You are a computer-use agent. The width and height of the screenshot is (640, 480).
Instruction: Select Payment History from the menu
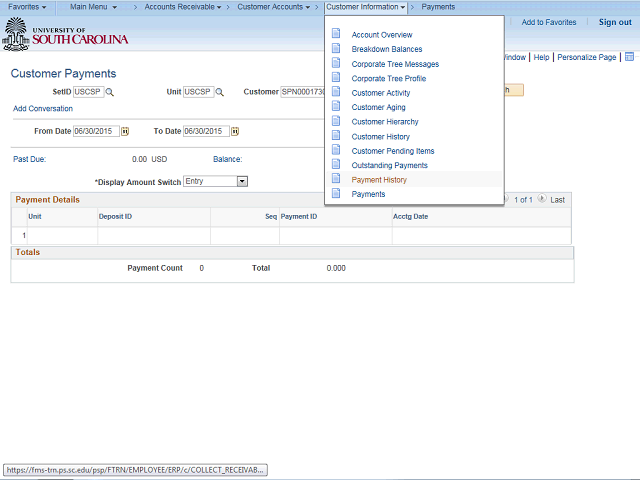click(x=379, y=180)
